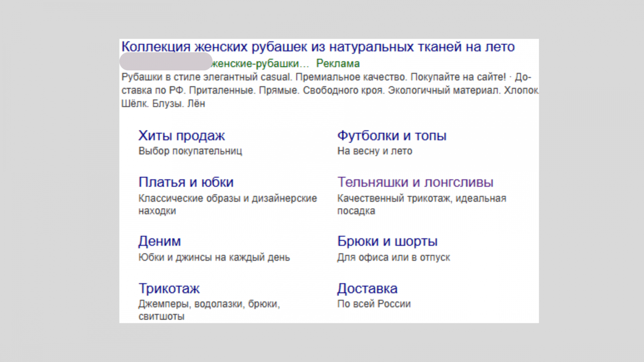Screen dimensions: 644x362
Task: Open the Деним sitelink
Action: click(160, 241)
